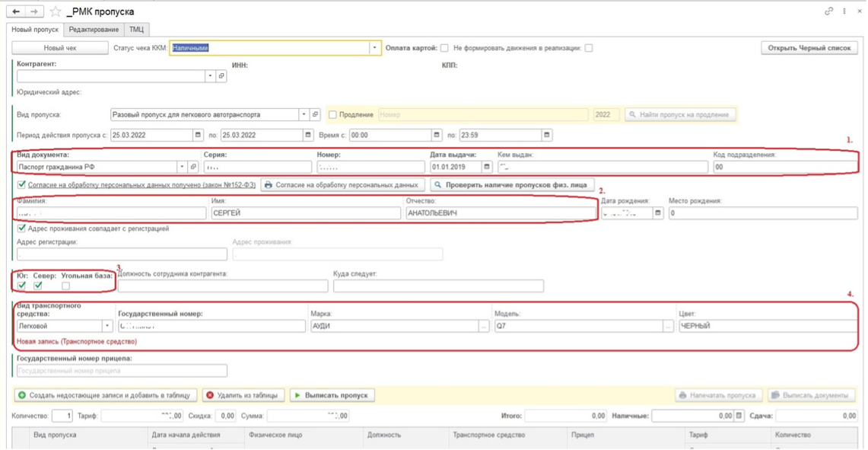The height and width of the screenshot is (450, 868).
Task: Go back with the left arrow button
Action: point(15,11)
